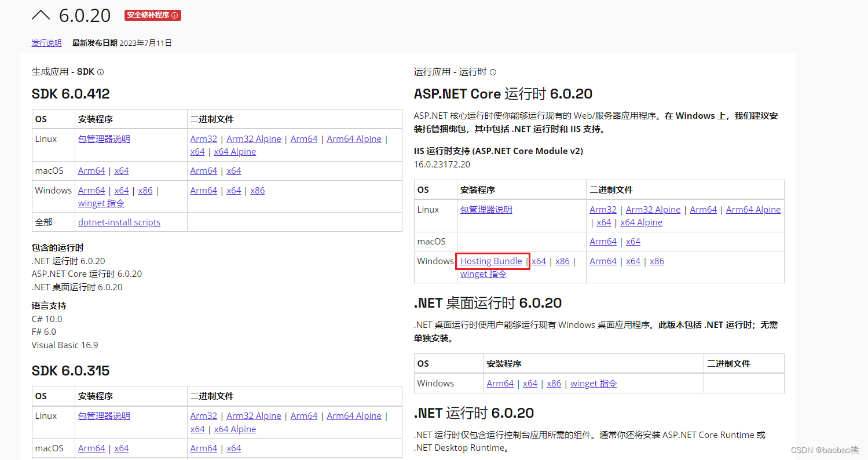The height and width of the screenshot is (460, 868).
Task: Open 包管理器说明 for Linux in SDK 6.0.315
Action: click(x=104, y=415)
